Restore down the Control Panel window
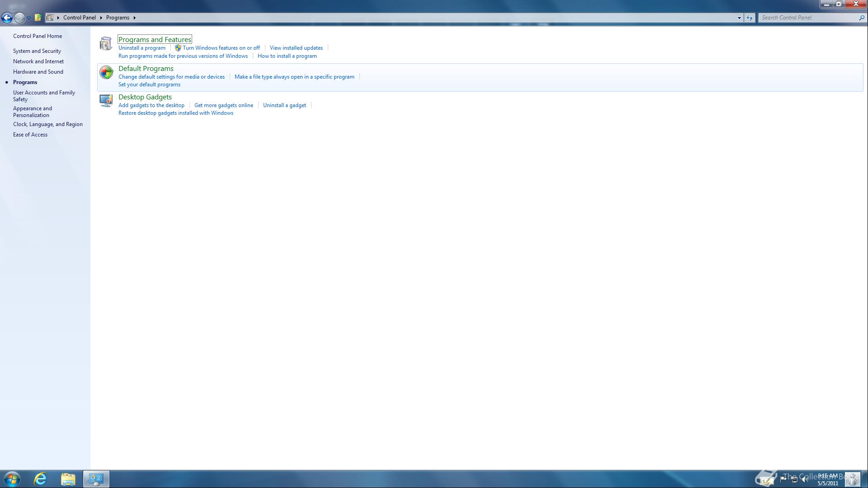The height and width of the screenshot is (488, 868). (839, 4)
